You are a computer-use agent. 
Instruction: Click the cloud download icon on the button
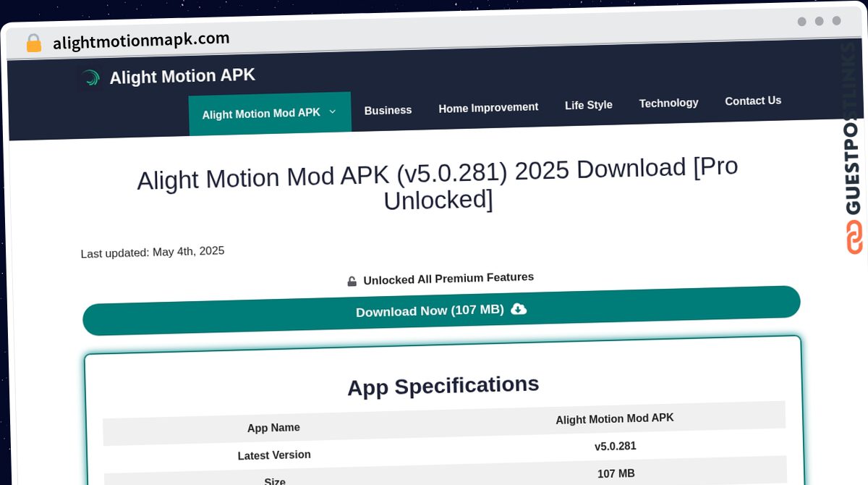click(519, 308)
